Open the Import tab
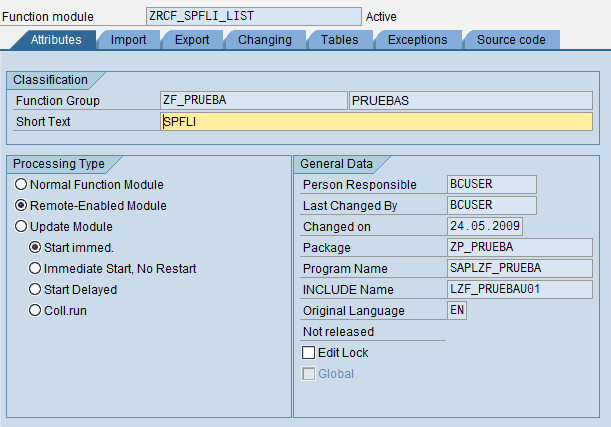This screenshot has height=427, width=611. click(128, 40)
